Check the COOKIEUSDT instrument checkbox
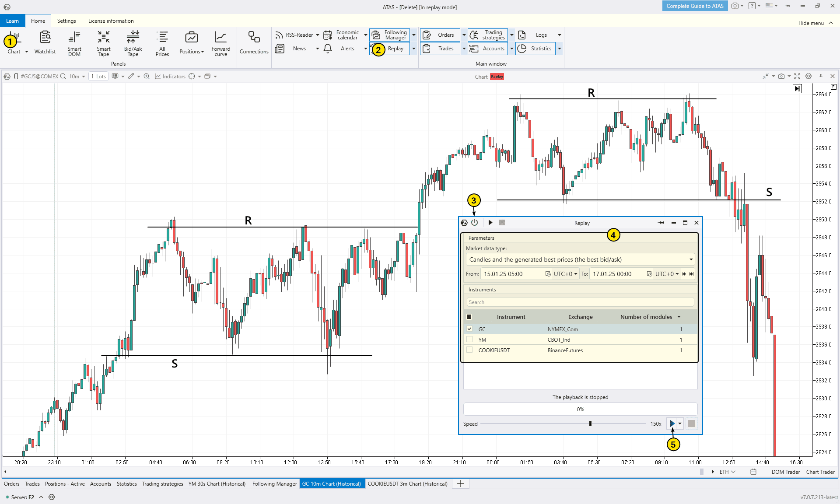Screen dimensions: 840x504 pyautogui.click(x=469, y=350)
